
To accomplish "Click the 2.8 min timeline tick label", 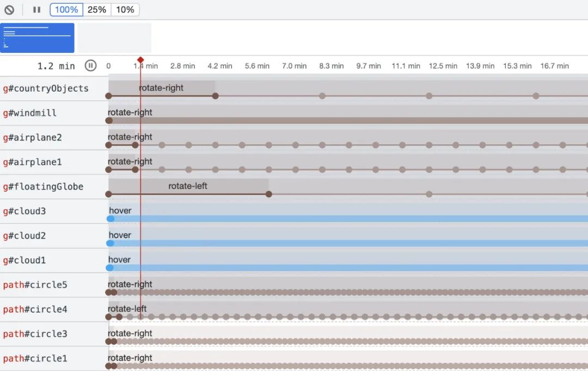I will tap(182, 66).
